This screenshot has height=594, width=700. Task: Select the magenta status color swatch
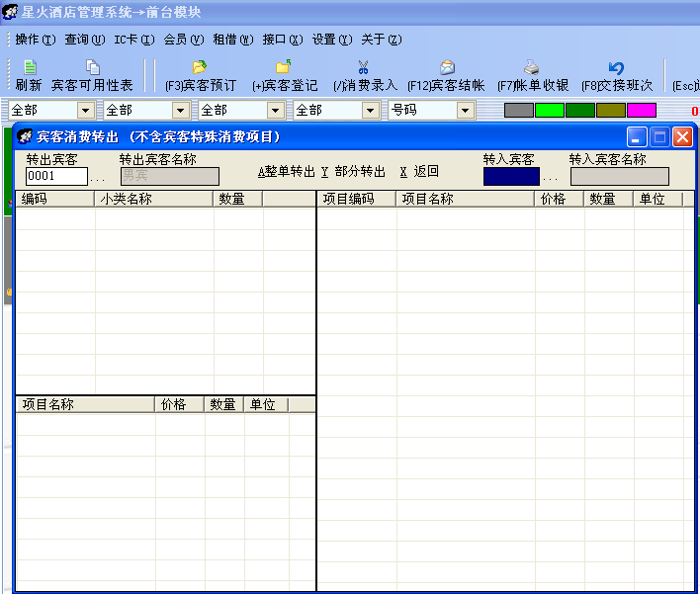click(x=642, y=111)
